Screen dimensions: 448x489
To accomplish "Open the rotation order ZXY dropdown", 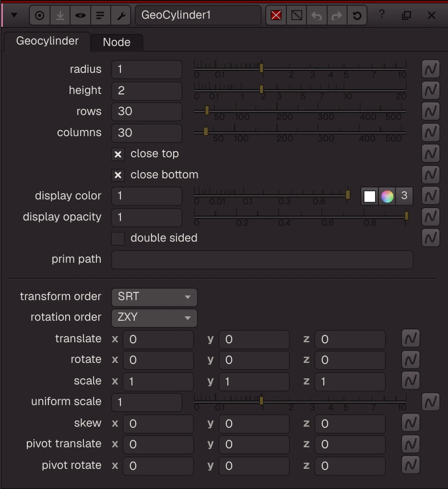I will pos(154,318).
